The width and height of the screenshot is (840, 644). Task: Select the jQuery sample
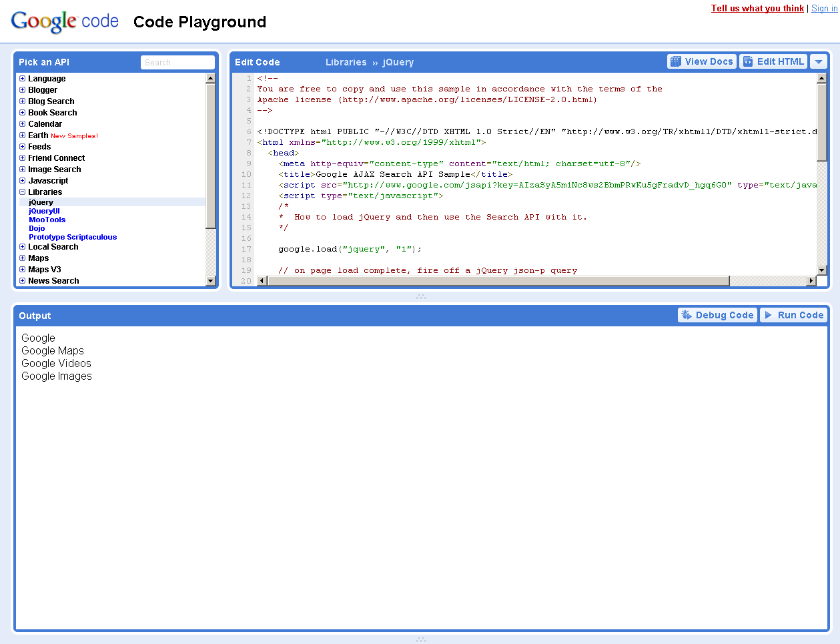click(41, 202)
